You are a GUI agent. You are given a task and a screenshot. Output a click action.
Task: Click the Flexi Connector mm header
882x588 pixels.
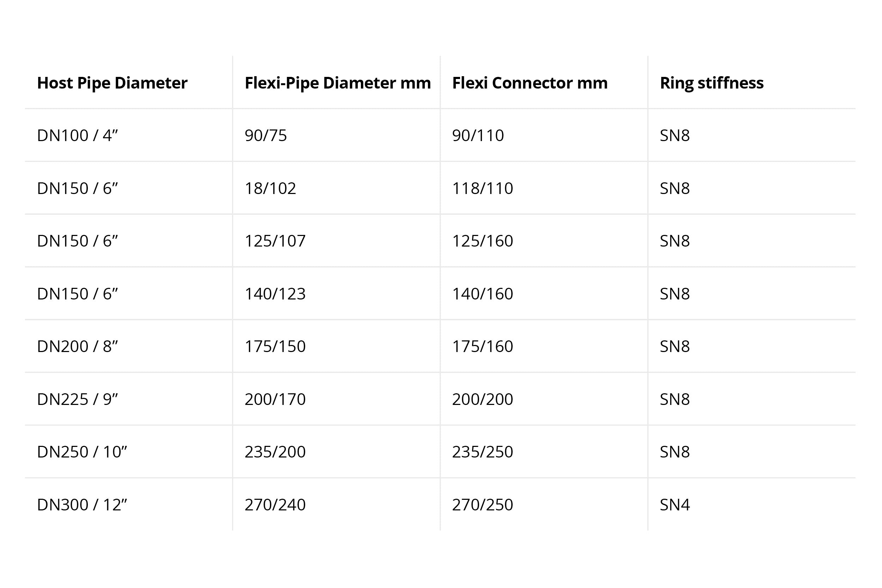pos(530,83)
